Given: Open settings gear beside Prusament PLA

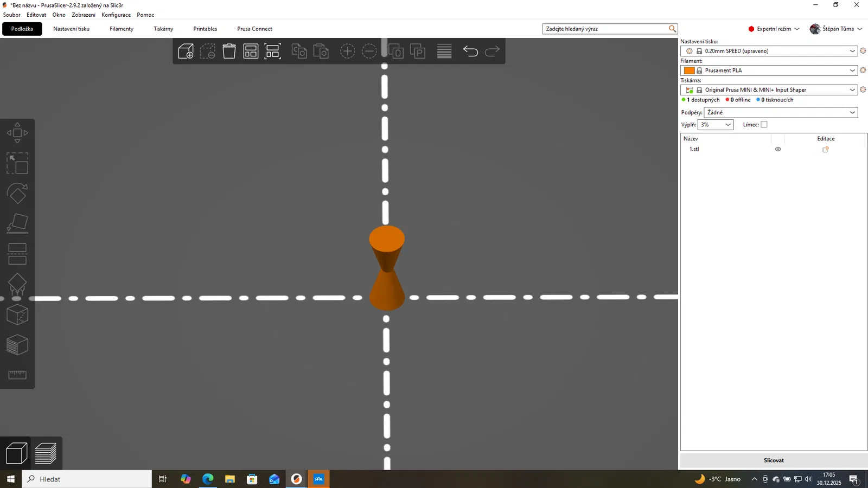Looking at the screenshot, I should [863, 70].
